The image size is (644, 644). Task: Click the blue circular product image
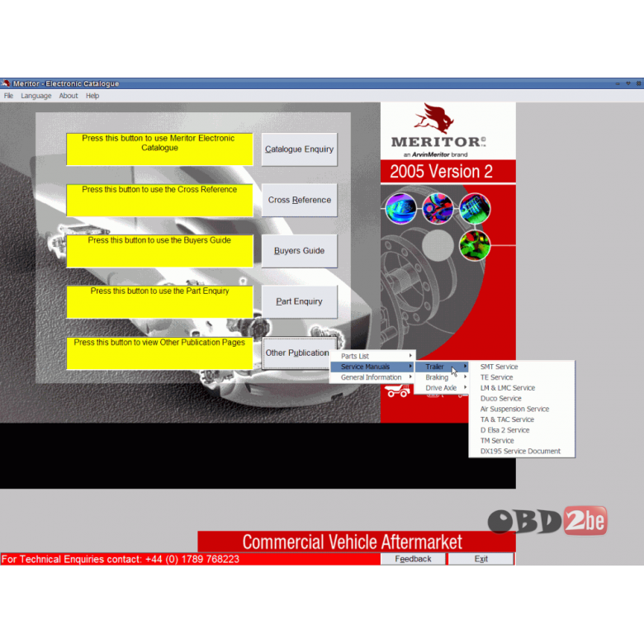coord(401,209)
